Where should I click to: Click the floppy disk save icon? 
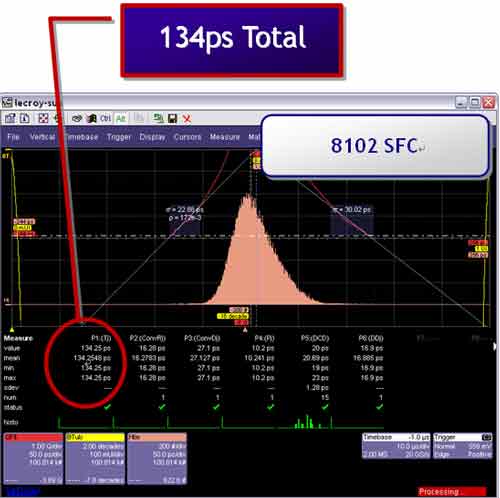173,118
